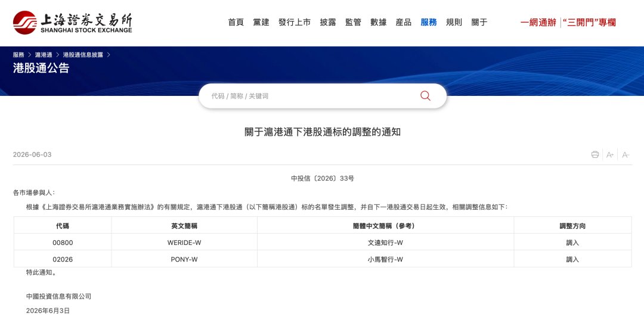Click document number 中投信〔2026〕33号
Viewport: 644px width, 320px height.
point(323,178)
